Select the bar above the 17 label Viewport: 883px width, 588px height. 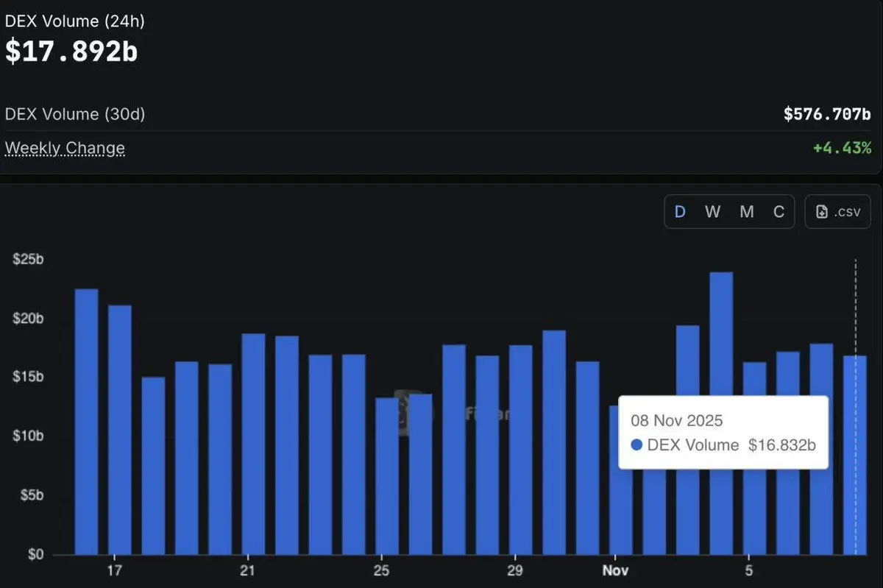coord(120,430)
